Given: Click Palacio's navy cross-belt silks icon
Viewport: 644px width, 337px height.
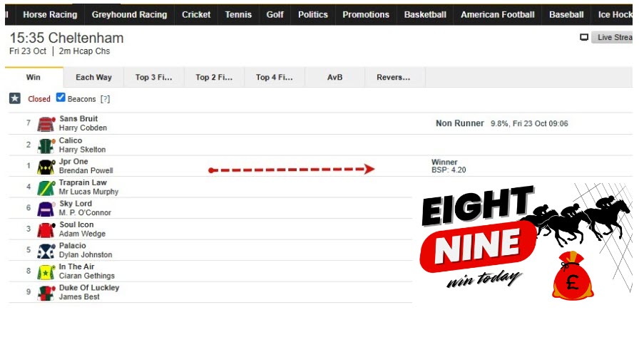Looking at the screenshot, I should pyautogui.click(x=46, y=251).
